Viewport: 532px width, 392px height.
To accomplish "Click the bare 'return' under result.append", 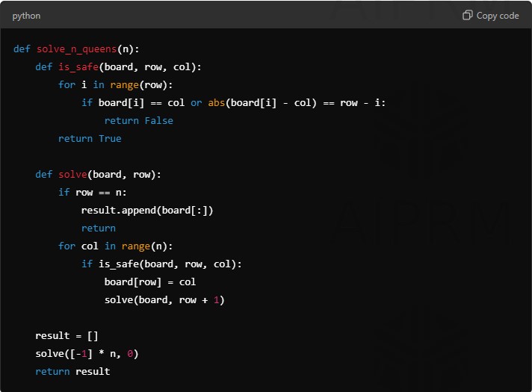I will [99, 228].
